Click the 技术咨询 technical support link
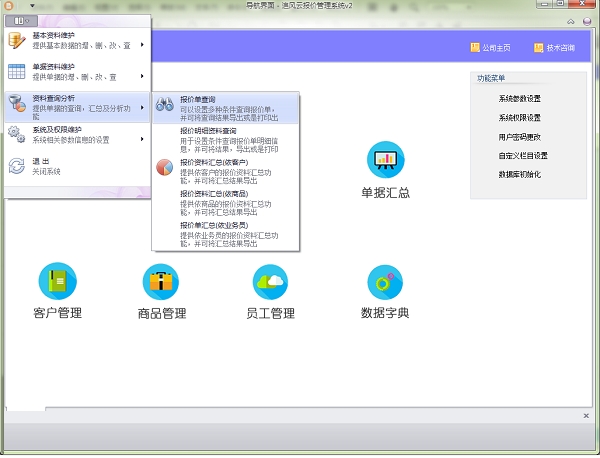Viewport: 600px width, 458px height. (x=553, y=48)
